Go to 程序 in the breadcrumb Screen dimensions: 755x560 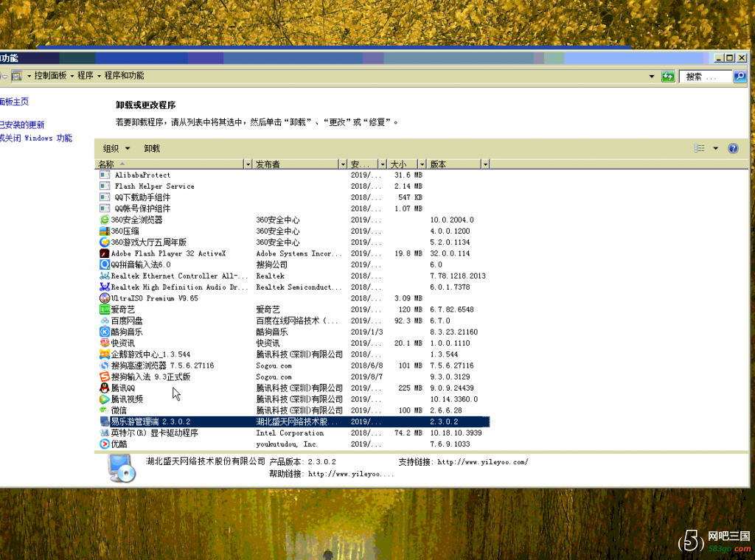[x=86, y=76]
